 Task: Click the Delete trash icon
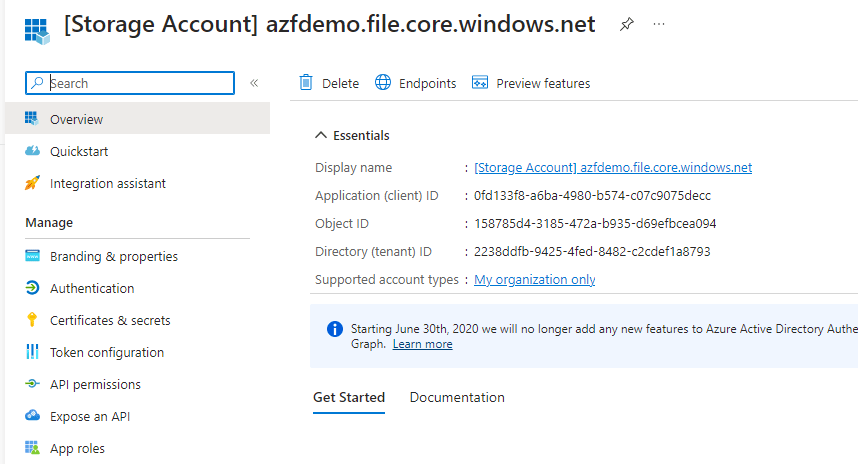(307, 83)
